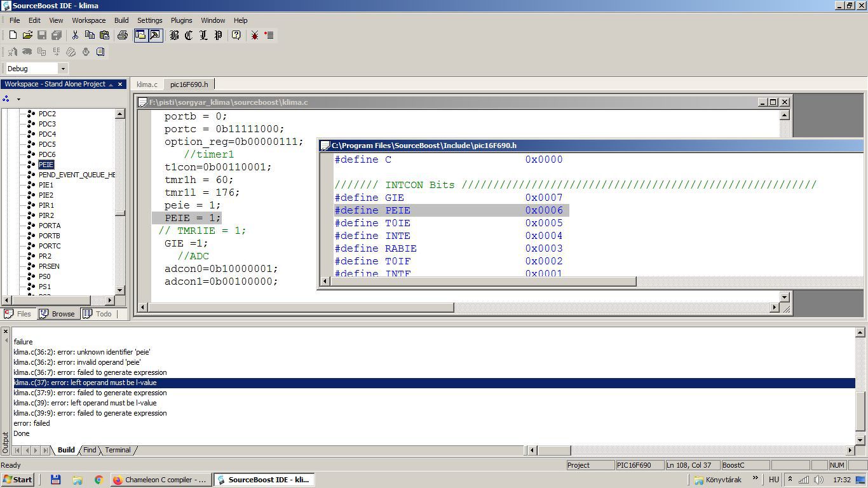Click the floppy save icon in taskbar
This screenshot has height=488, width=868.
[x=55, y=480]
